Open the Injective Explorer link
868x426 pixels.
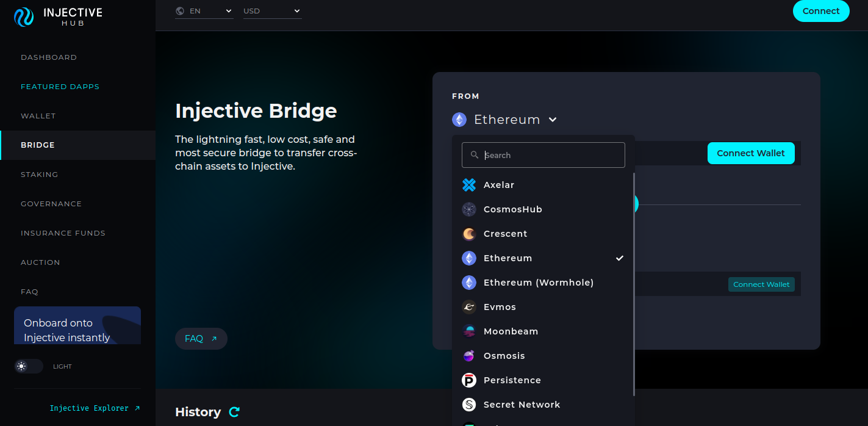click(95, 408)
